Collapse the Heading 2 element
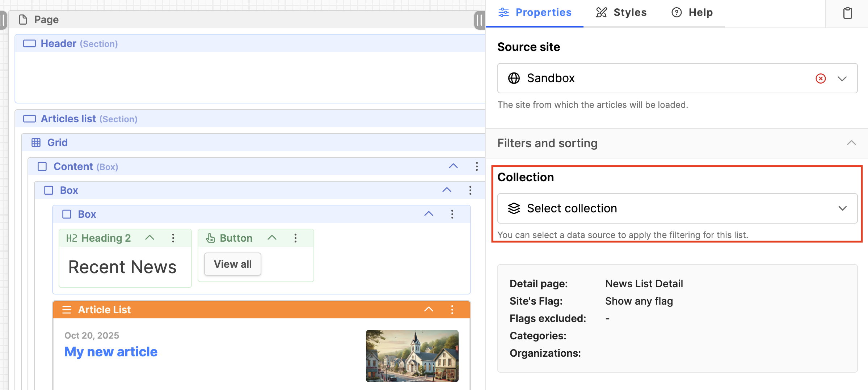The width and height of the screenshot is (868, 390). 149,238
